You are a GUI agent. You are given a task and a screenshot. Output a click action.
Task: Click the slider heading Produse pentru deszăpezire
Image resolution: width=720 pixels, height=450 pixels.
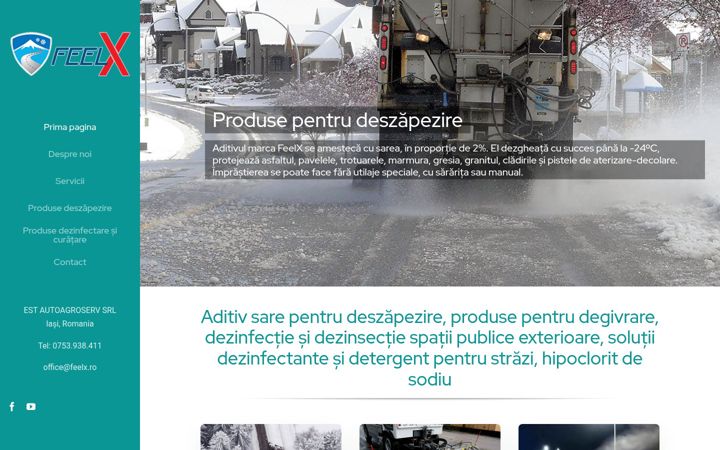tap(337, 120)
